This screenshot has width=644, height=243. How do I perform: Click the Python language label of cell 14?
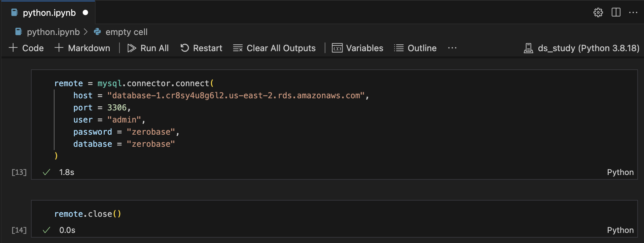[x=620, y=230]
